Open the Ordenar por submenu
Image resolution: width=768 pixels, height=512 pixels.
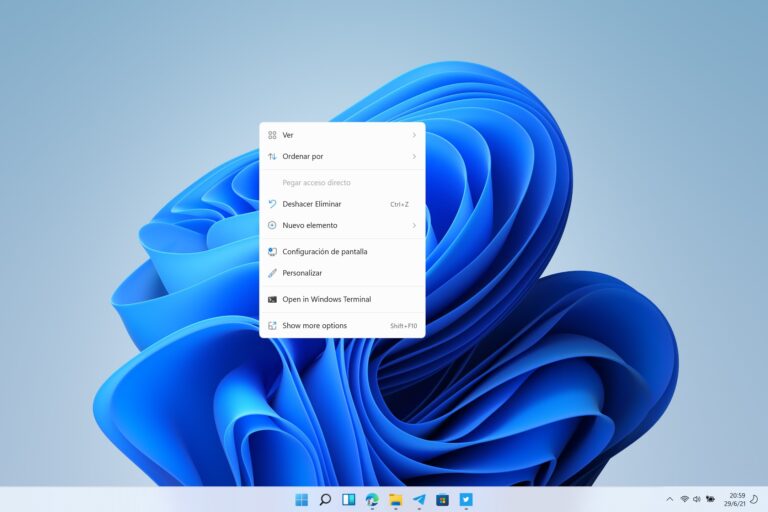pos(342,157)
